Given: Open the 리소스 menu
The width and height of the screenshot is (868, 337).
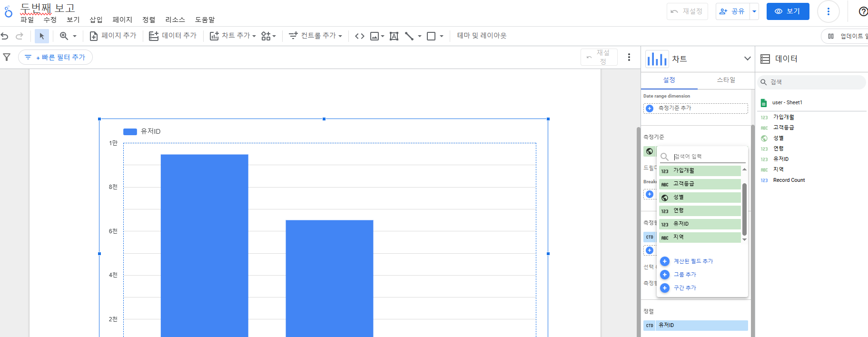Looking at the screenshot, I should [175, 20].
